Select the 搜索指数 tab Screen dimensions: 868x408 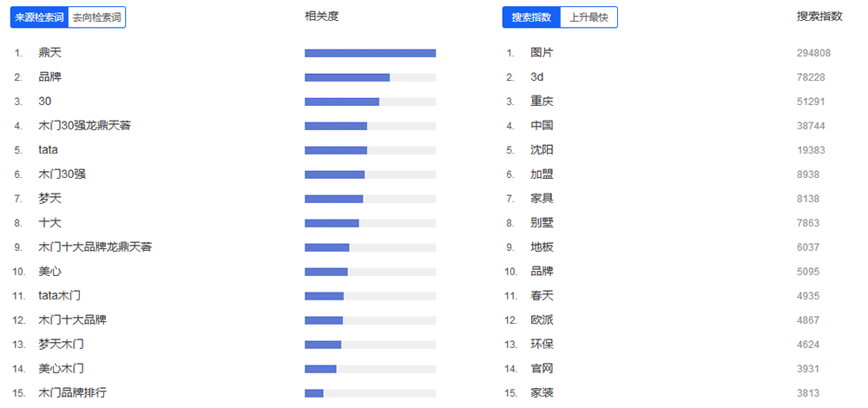(531, 17)
